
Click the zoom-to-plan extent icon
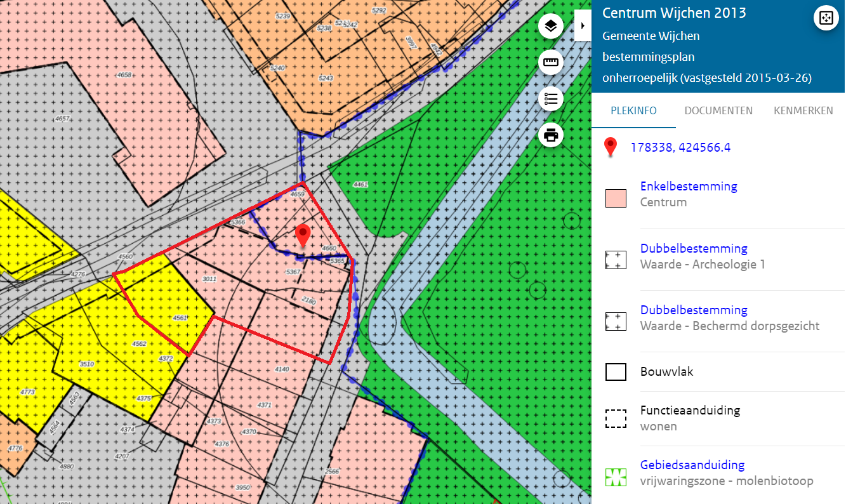(826, 18)
